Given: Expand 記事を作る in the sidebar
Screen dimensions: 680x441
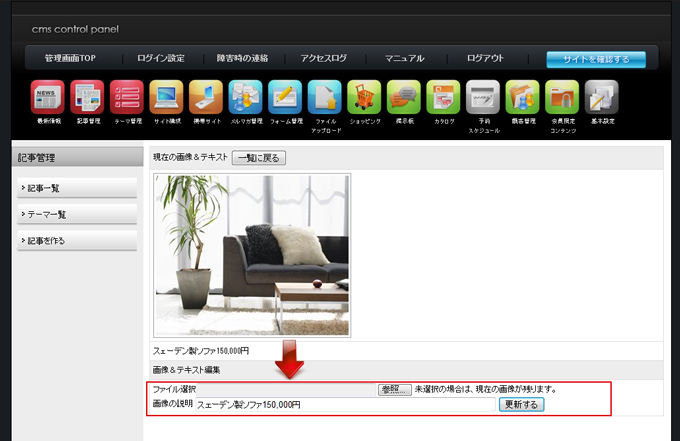Looking at the screenshot, I should pyautogui.click(x=77, y=240).
